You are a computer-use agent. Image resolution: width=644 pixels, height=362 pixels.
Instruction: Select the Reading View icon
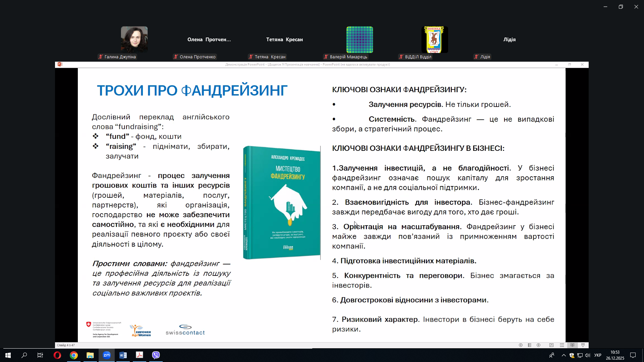pyautogui.click(x=573, y=345)
